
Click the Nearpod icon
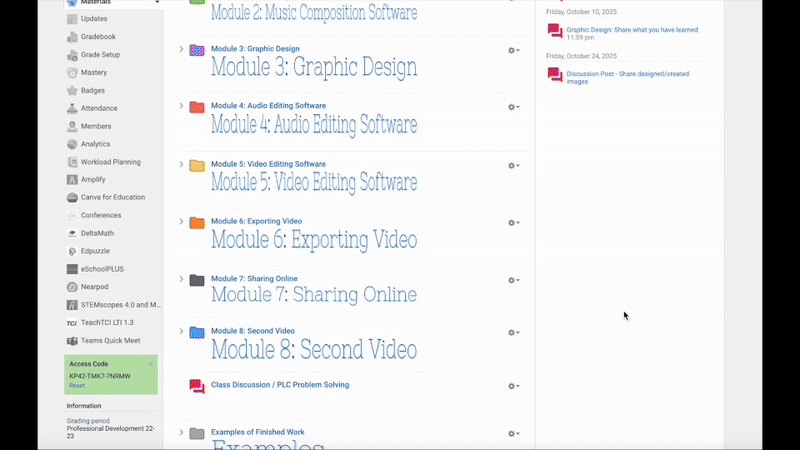click(x=72, y=287)
